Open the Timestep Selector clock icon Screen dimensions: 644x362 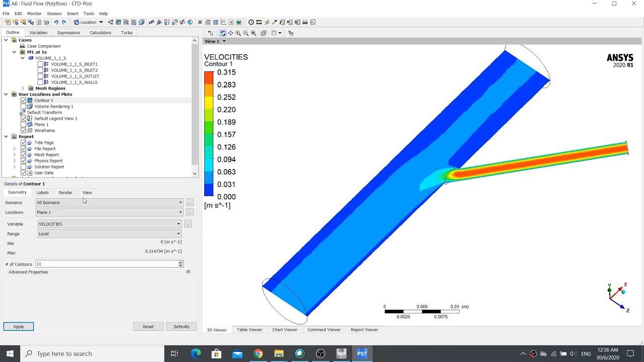(251, 22)
